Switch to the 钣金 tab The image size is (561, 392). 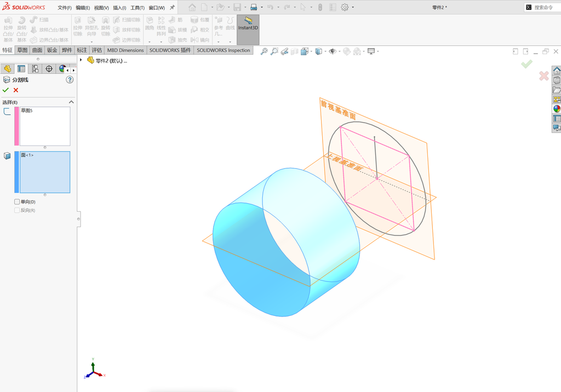(52, 50)
